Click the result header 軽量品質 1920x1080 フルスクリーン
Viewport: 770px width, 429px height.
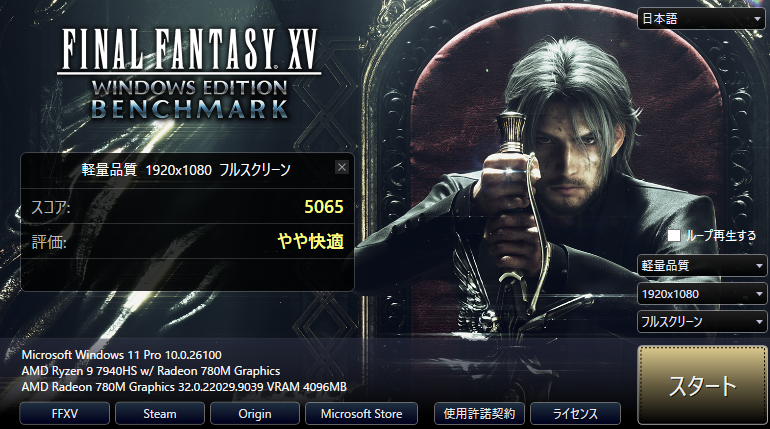pyautogui.click(x=186, y=170)
